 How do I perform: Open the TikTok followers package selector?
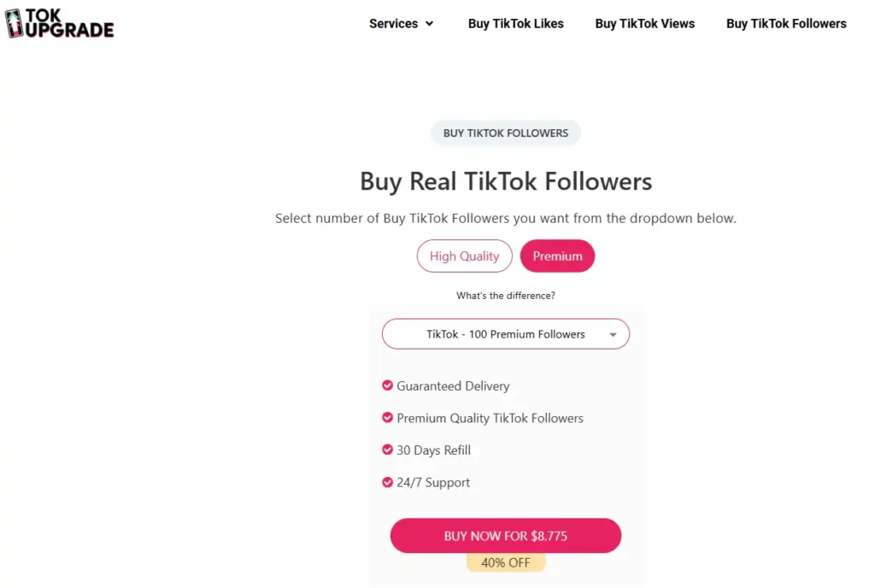point(505,333)
